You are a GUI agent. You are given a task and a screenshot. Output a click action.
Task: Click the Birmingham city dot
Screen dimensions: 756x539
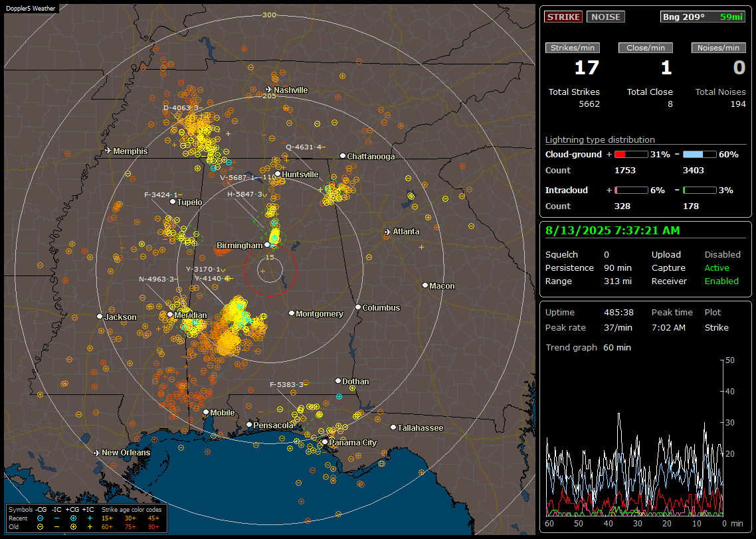click(267, 245)
